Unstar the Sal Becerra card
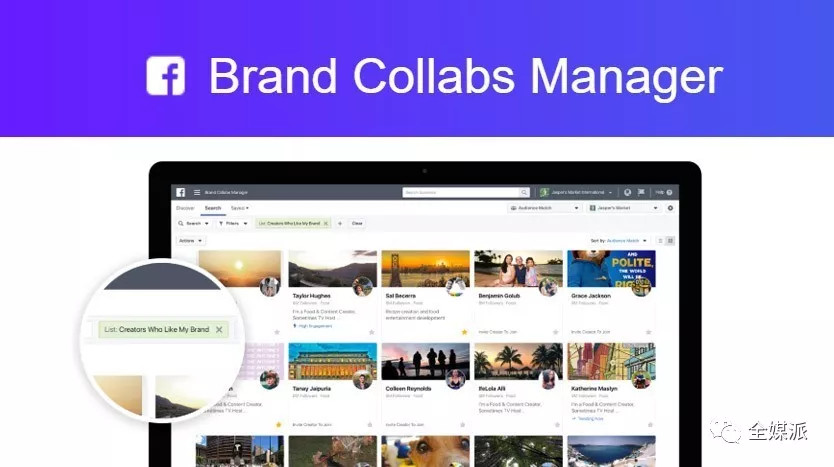The image size is (834, 467). point(464,332)
